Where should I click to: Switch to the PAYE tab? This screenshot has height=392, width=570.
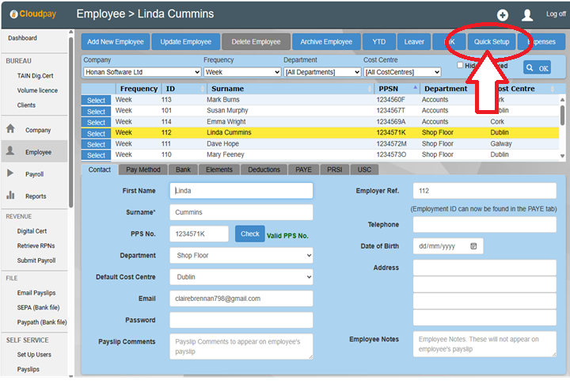(303, 169)
